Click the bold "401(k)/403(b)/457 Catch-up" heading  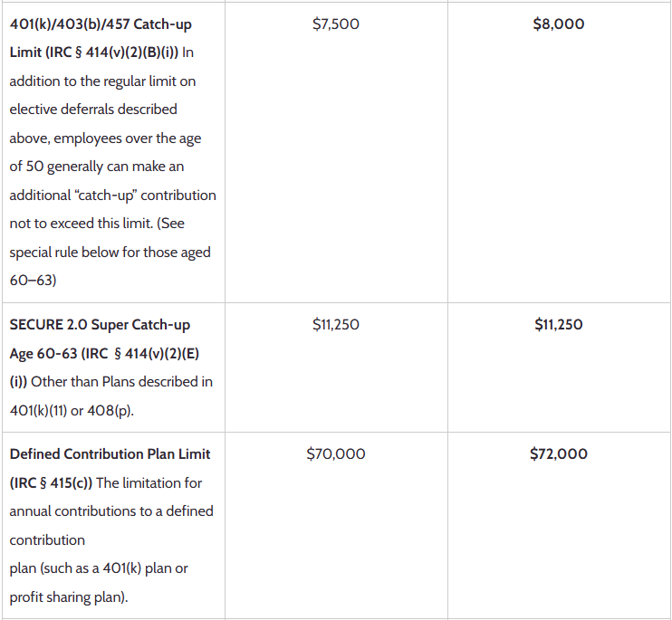[x=101, y=24]
